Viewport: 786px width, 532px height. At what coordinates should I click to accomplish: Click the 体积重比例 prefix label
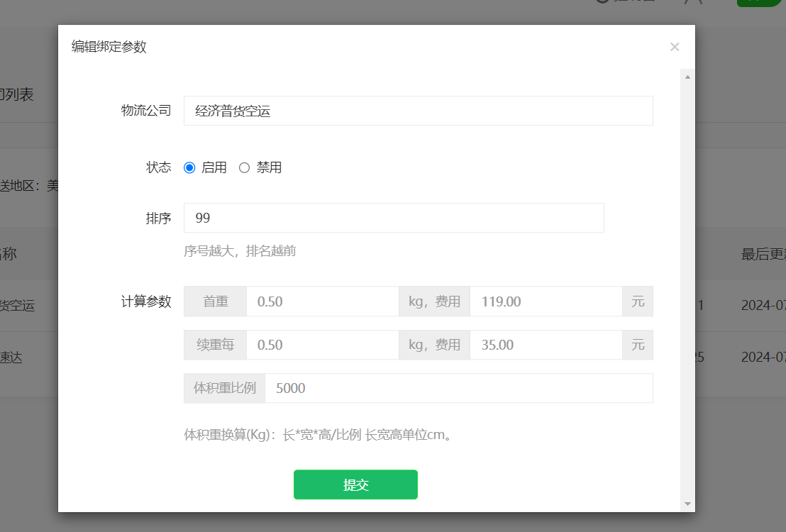pos(225,388)
